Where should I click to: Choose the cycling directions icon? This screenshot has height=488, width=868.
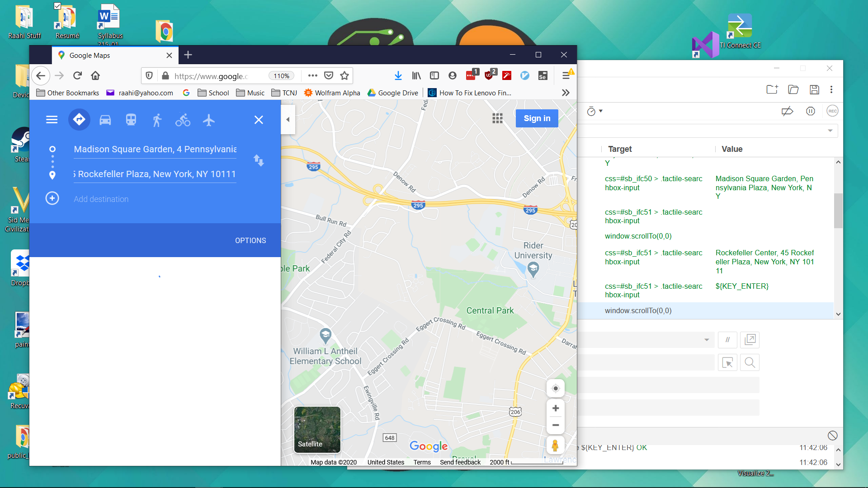[183, 120]
